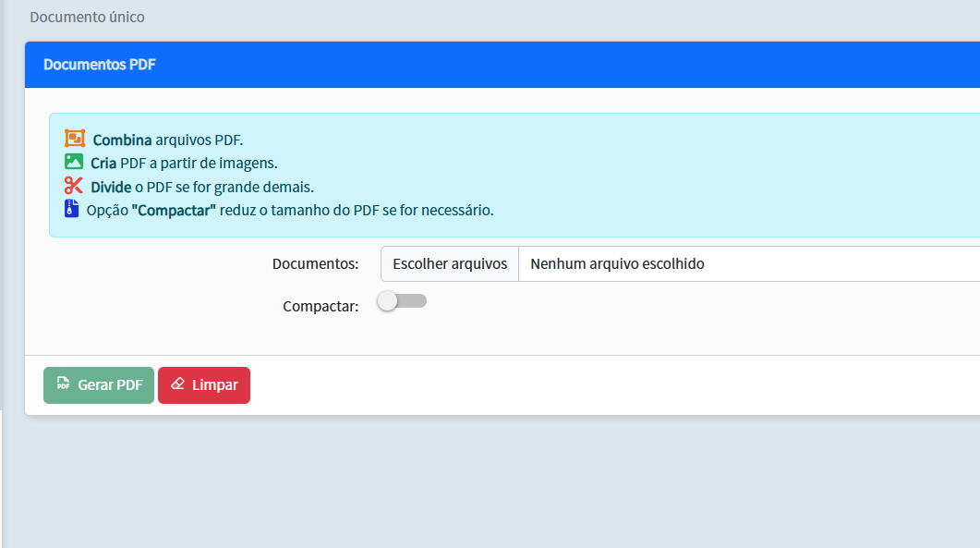
Task: Click the eraser icon inside Limpar button
Action: (x=177, y=384)
